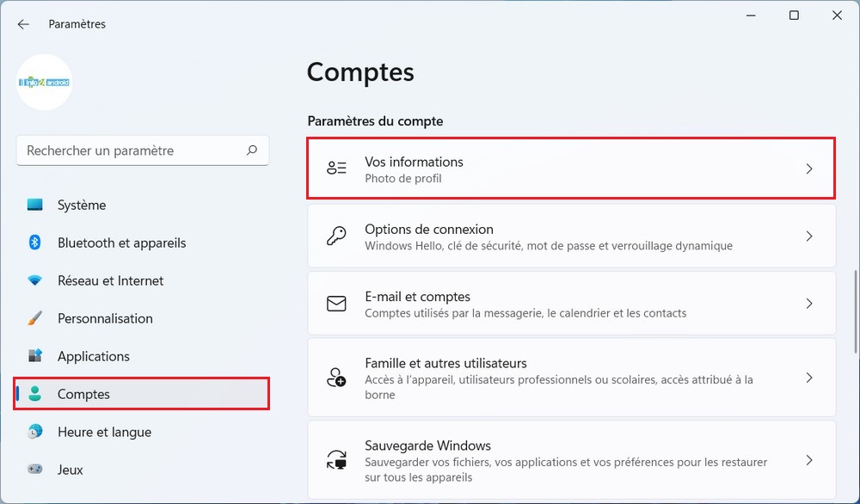Go to Réseau et Internet
Image resolution: width=860 pixels, height=504 pixels.
[x=143, y=280]
